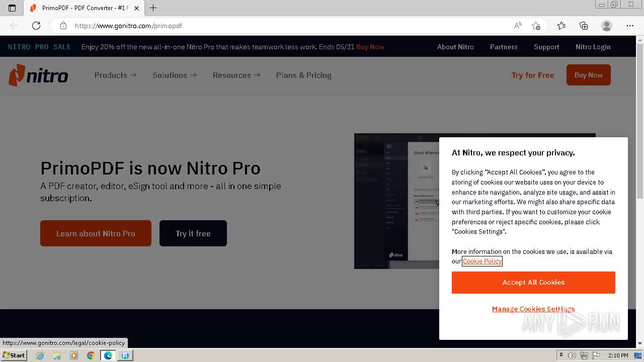Viewport: 644px width, 362px height.
Task: Click the browser refresh icon
Action: (36, 26)
